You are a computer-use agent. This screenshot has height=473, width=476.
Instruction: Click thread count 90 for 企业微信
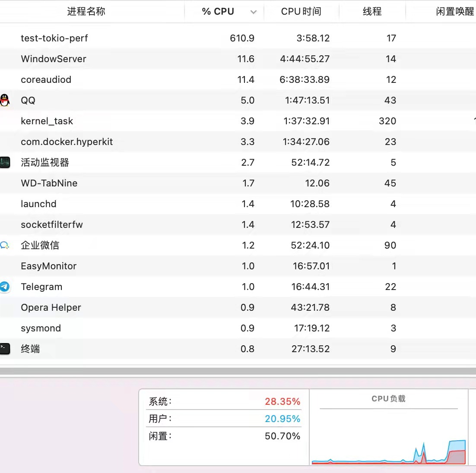[x=390, y=245]
